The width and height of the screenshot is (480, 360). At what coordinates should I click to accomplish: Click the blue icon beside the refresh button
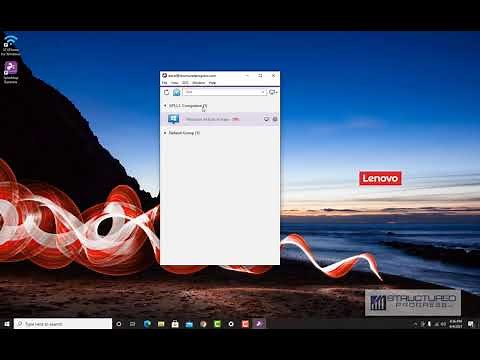point(177,92)
